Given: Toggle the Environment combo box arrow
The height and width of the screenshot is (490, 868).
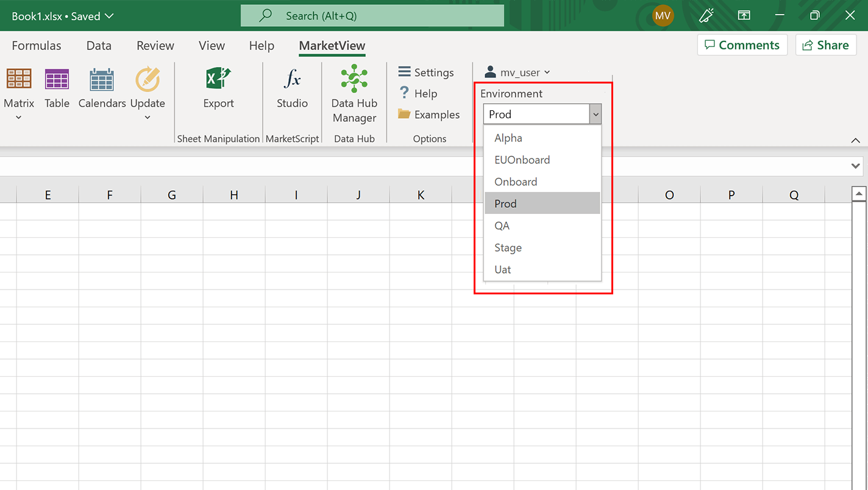Looking at the screenshot, I should [x=596, y=114].
